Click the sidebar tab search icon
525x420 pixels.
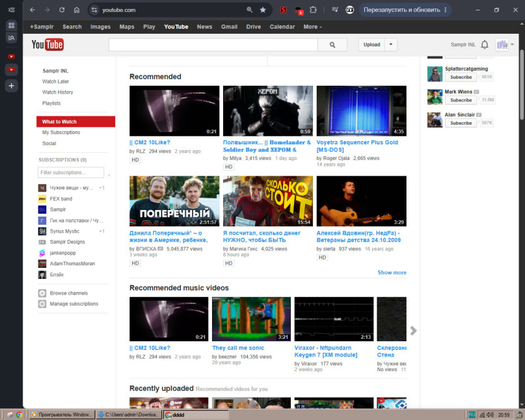pyautogui.click(x=11, y=38)
